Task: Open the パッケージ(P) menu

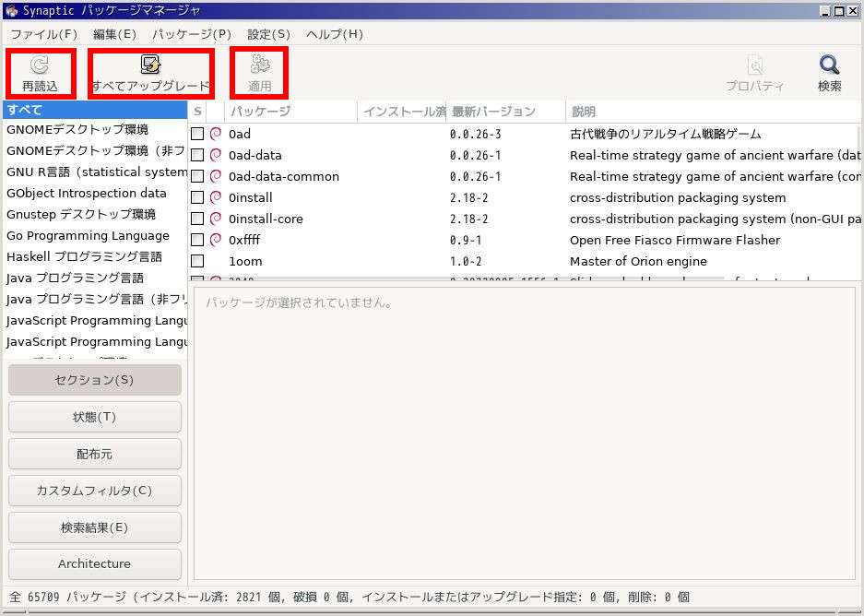Action: click(x=192, y=34)
